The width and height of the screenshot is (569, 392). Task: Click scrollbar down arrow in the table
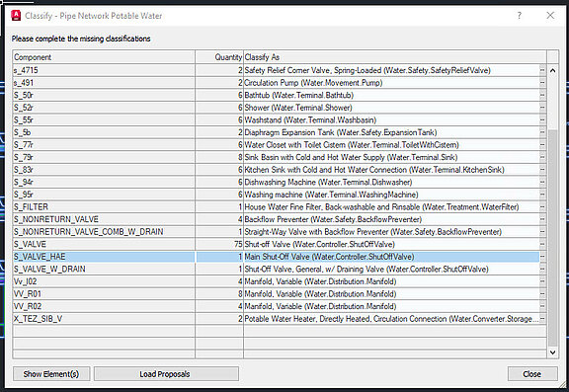[x=552, y=353]
